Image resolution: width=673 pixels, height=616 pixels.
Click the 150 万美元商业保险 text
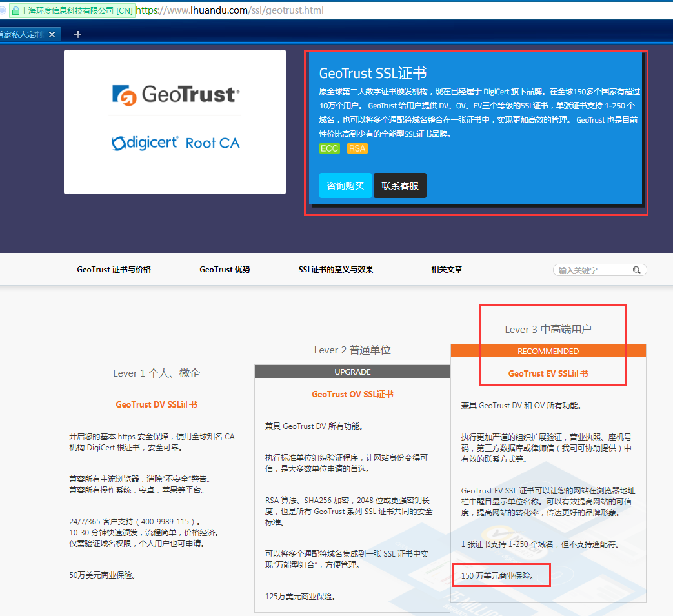(x=498, y=575)
